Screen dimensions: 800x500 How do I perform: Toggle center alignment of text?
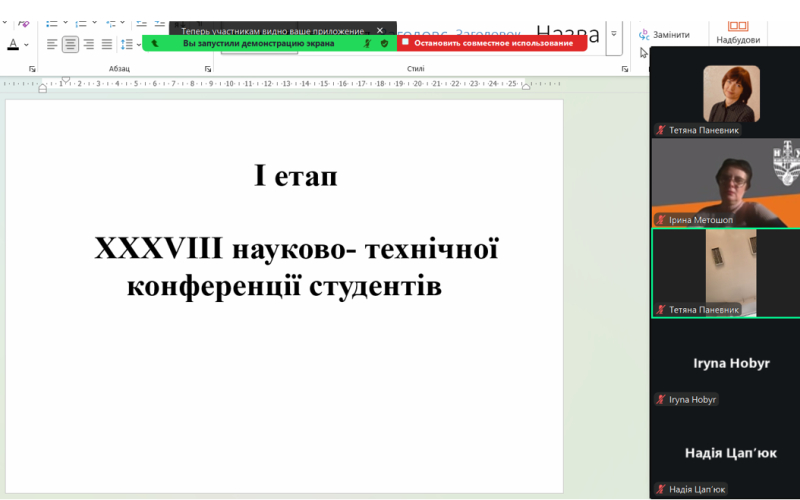point(70,44)
